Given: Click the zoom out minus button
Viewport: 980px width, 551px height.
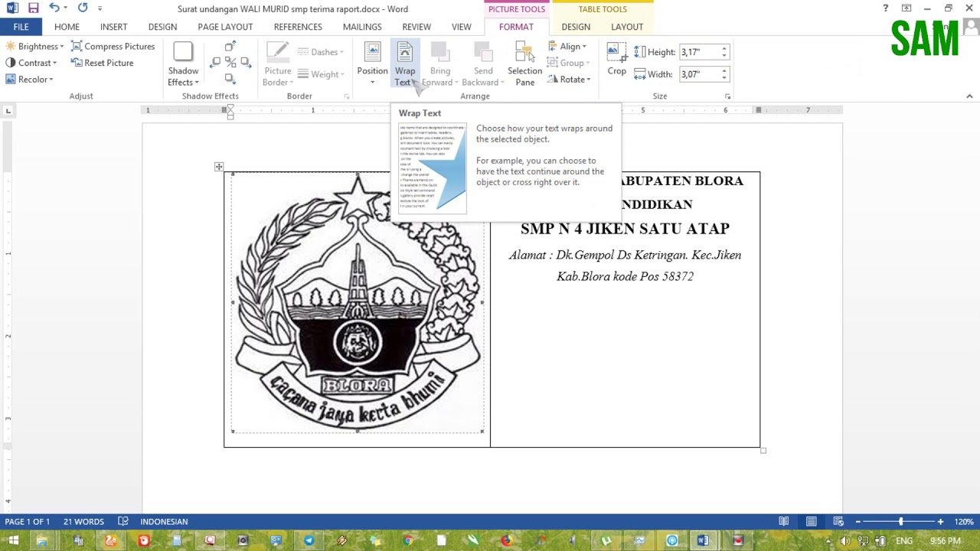Looking at the screenshot, I should [x=858, y=522].
